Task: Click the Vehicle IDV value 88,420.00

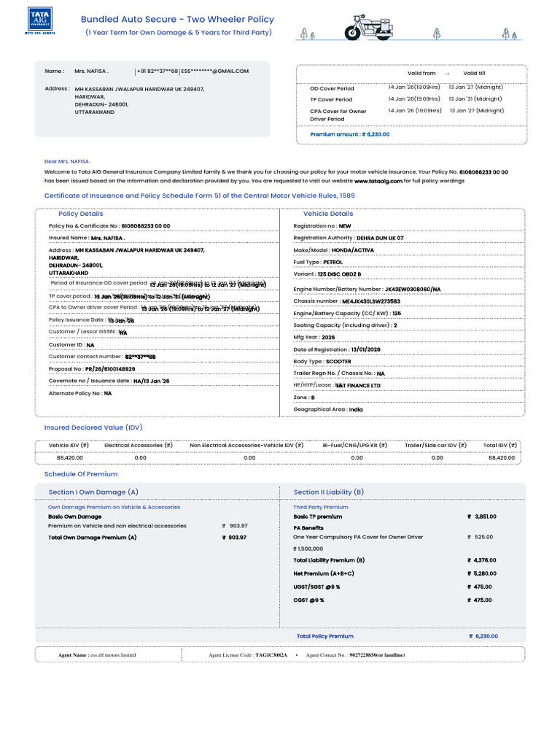Action: pyautogui.click(x=70, y=457)
